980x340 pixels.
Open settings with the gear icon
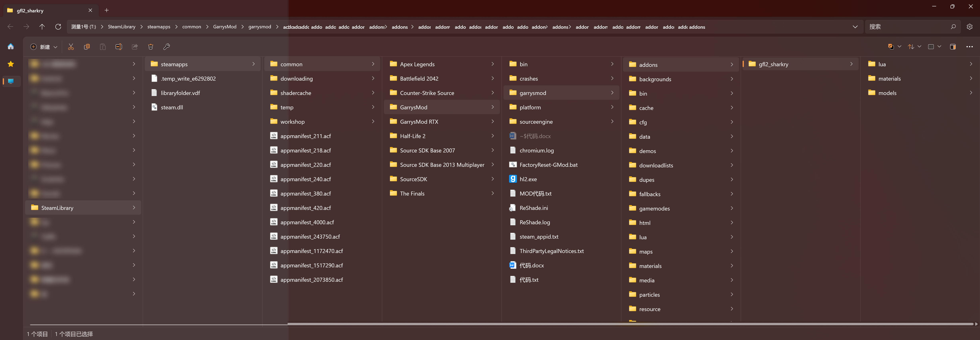(969, 27)
